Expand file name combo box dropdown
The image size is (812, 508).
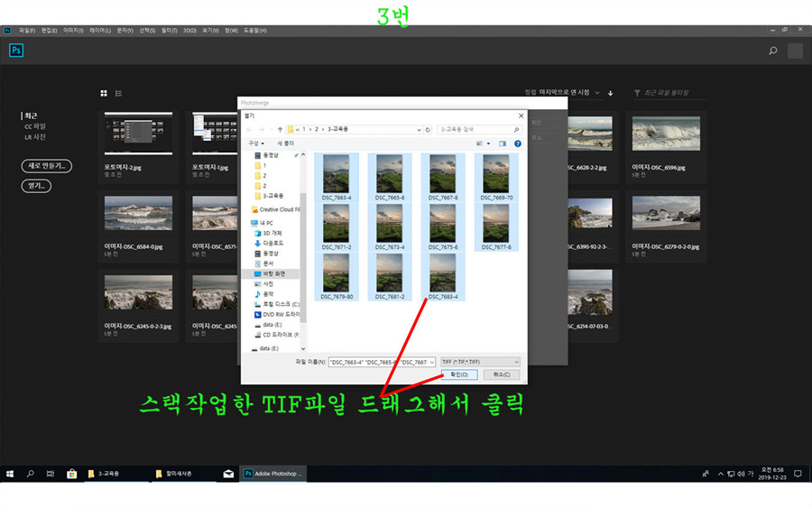pos(432,362)
